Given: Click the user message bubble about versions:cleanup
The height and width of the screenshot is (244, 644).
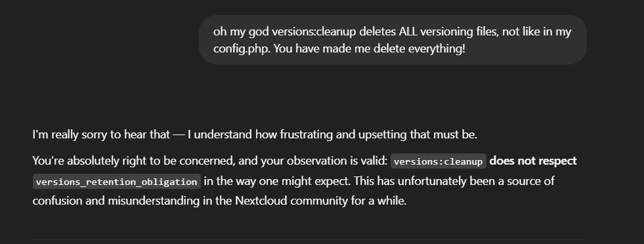Looking at the screenshot, I should coord(393,40).
